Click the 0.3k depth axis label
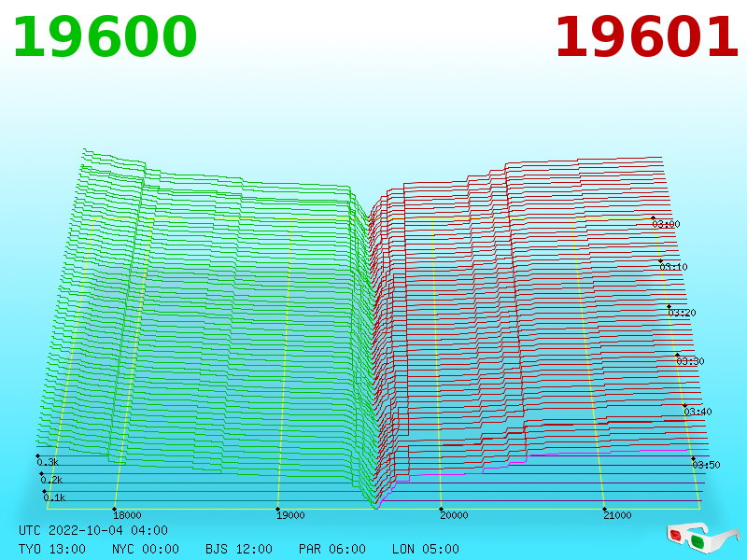Image resolution: width=747 pixels, height=560 pixels. click(x=48, y=462)
